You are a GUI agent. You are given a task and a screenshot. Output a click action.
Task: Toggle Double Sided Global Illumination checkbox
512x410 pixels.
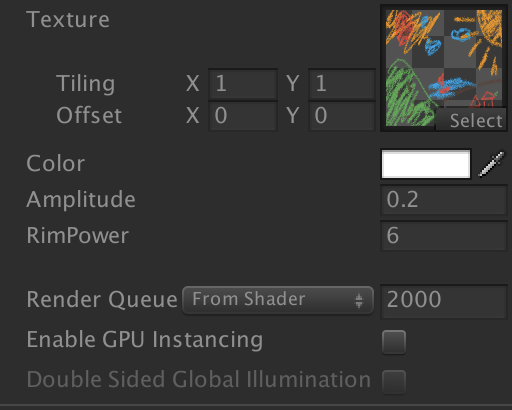coord(394,382)
